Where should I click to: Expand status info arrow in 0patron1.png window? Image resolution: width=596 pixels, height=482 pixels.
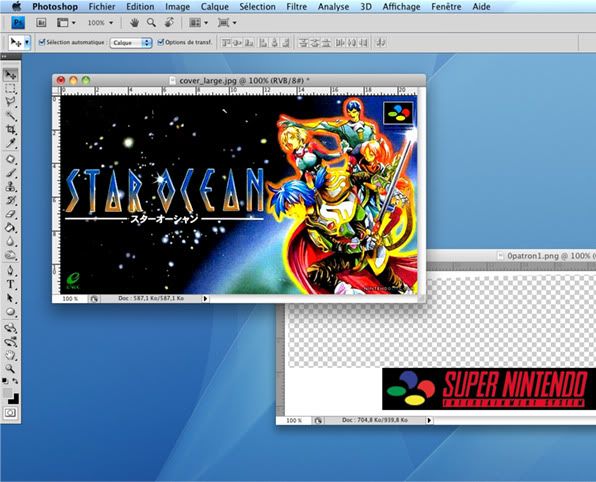(429, 420)
